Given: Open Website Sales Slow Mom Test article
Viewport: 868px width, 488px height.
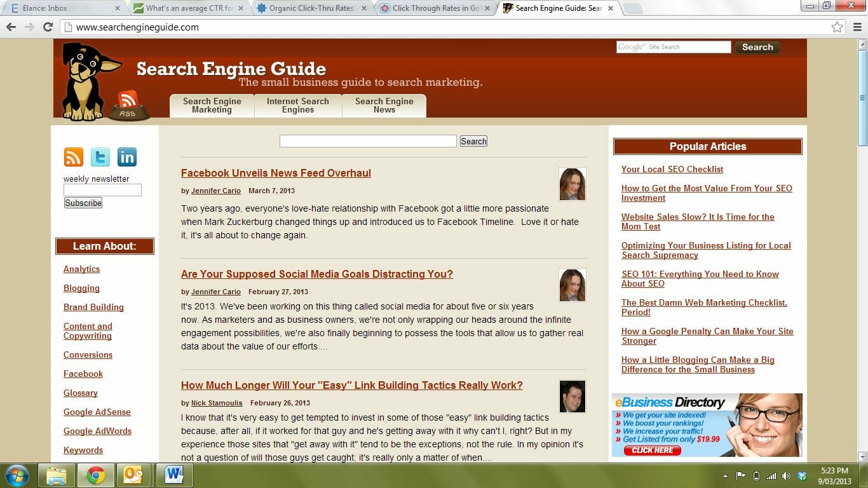Looking at the screenshot, I should (698, 222).
